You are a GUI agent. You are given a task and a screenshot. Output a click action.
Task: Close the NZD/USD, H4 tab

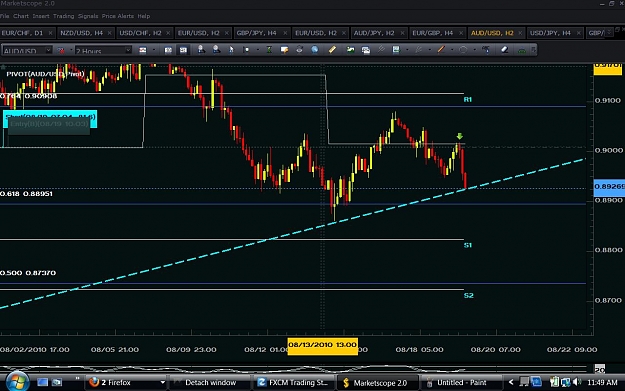pyautogui.click(x=109, y=33)
